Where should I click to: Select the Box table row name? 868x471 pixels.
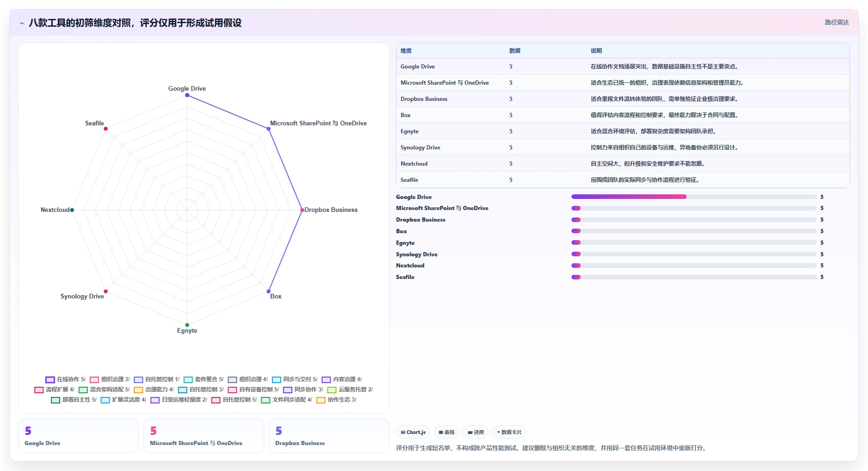(x=405, y=115)
